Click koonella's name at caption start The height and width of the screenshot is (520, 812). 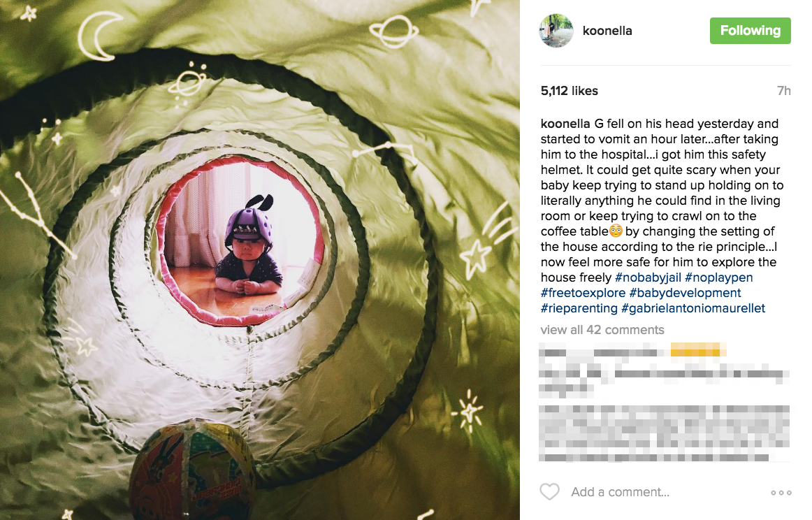point(565,124)
